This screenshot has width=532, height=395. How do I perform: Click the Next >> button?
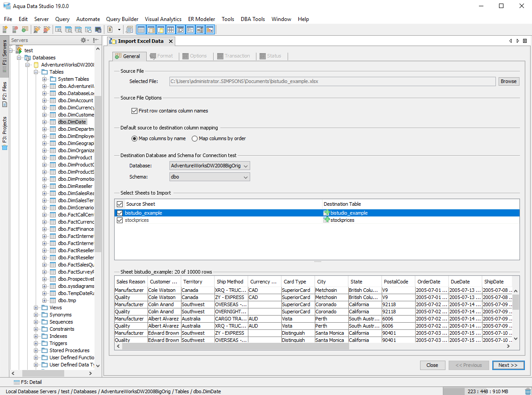[x=508, y=365]
